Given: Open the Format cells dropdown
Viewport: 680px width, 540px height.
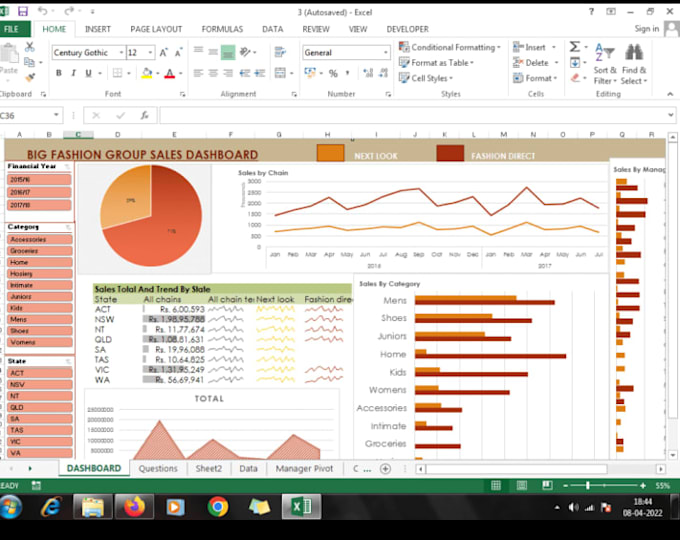Looking at the screenshot, I should point(535,78).
